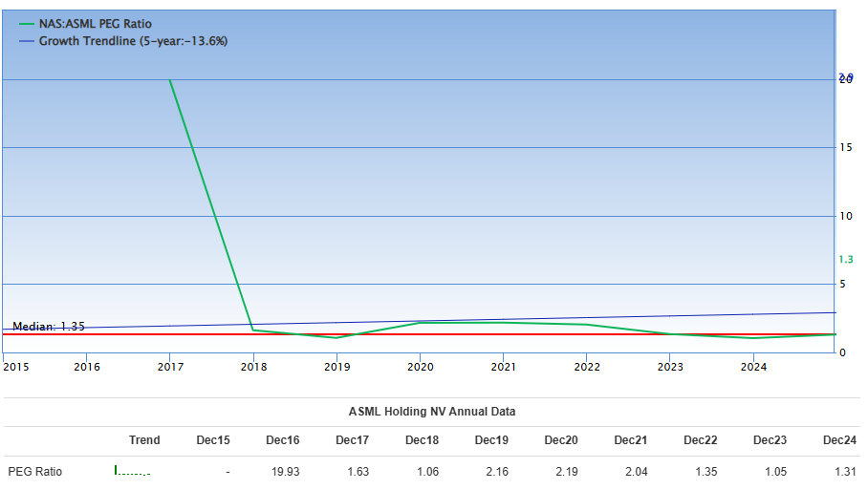Click the Dec16 column header
Image resolution: width=868 pixels, height=490 pixels.
tap(282, 440)
